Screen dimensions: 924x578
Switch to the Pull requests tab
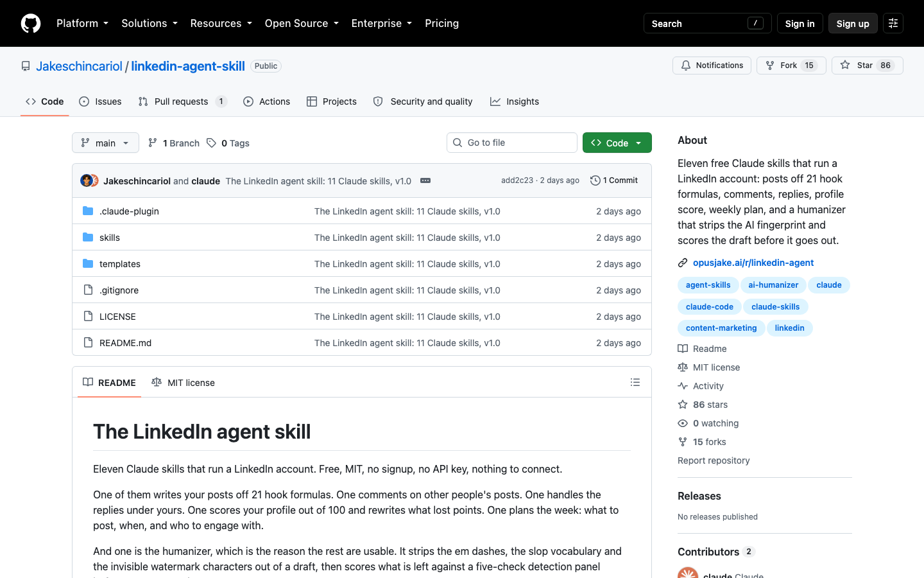182,101
